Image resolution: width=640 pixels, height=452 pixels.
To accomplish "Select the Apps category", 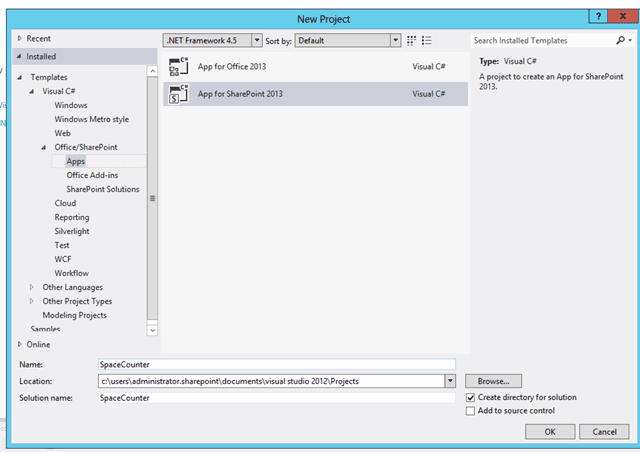I will (x=76, y=161).
